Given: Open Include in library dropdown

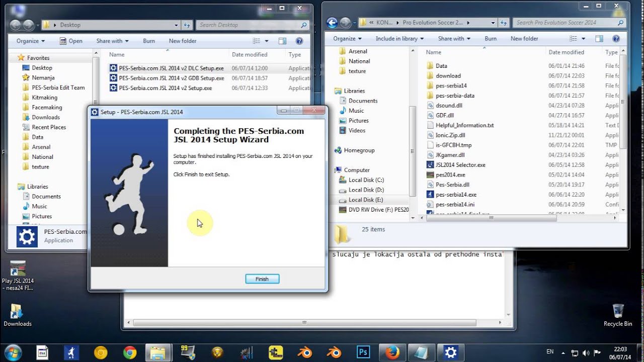Looking at the screenshot, I should [x=399, y=38].
